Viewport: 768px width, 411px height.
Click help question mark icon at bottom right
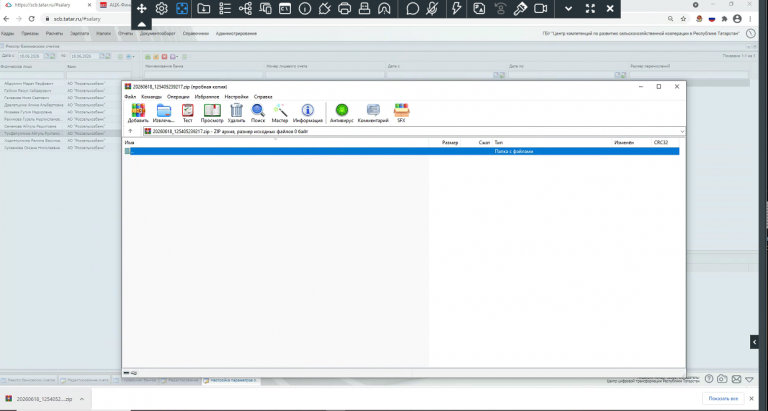[708, 379]
